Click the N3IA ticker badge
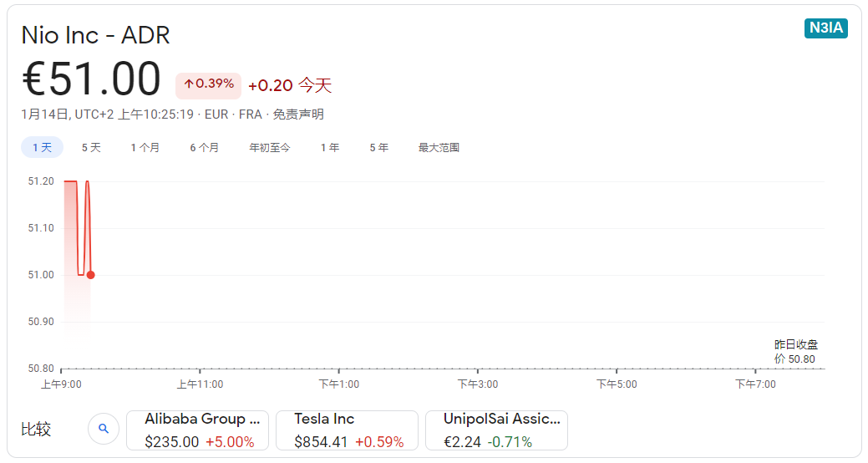This screenshot has height=463, width=868. 825,28
